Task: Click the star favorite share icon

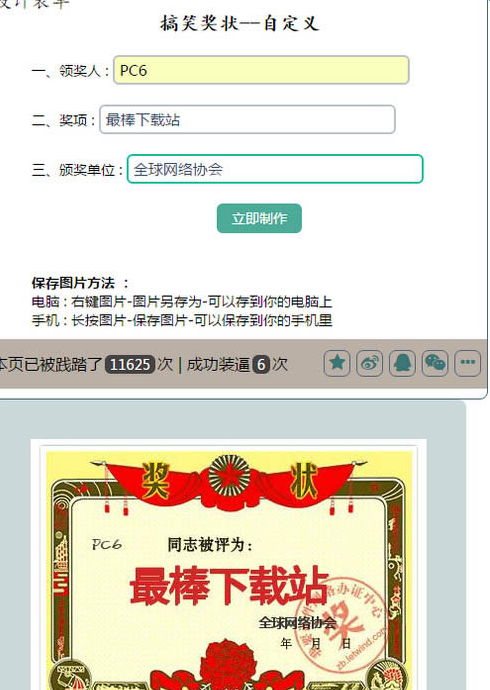Action: [x=337, y=363]
